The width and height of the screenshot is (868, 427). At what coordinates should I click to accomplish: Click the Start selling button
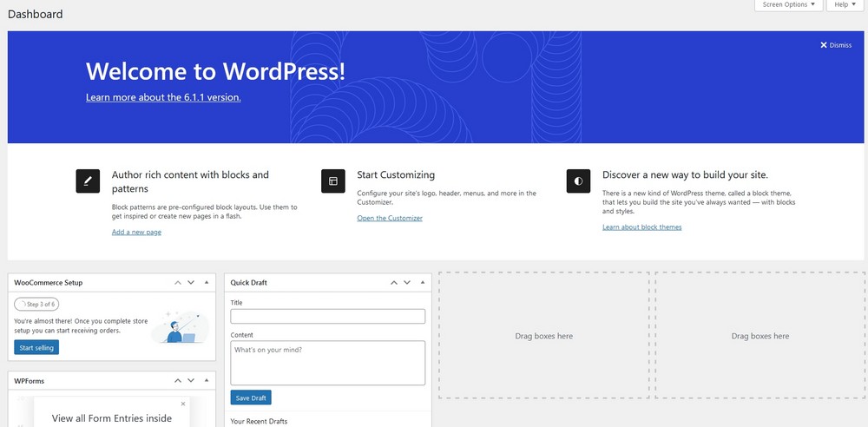pos(36,348)
